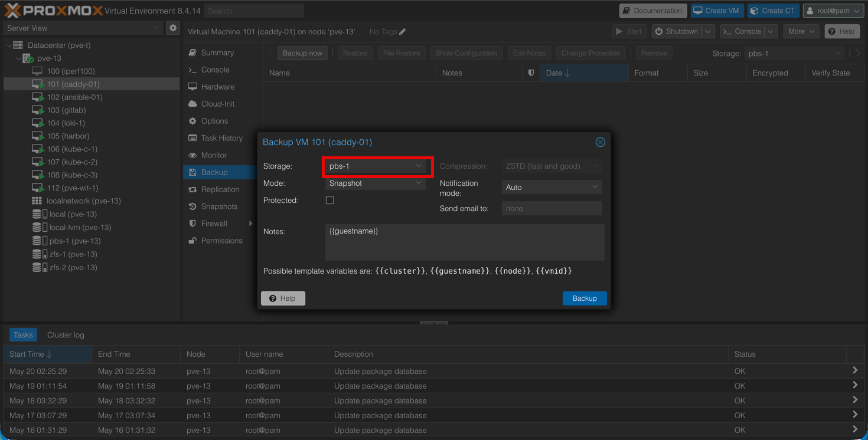
Task: Select 107 (kube-c-2) in tree
Action: [72, 162]
